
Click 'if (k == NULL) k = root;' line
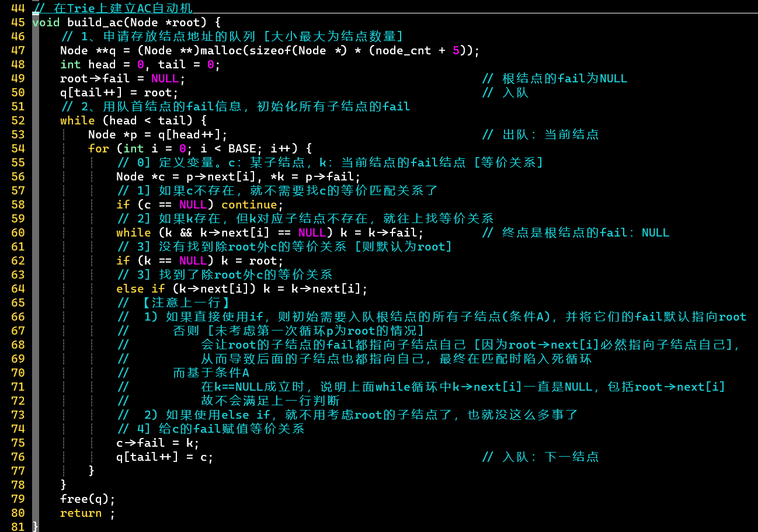click(x=200, y=260)
